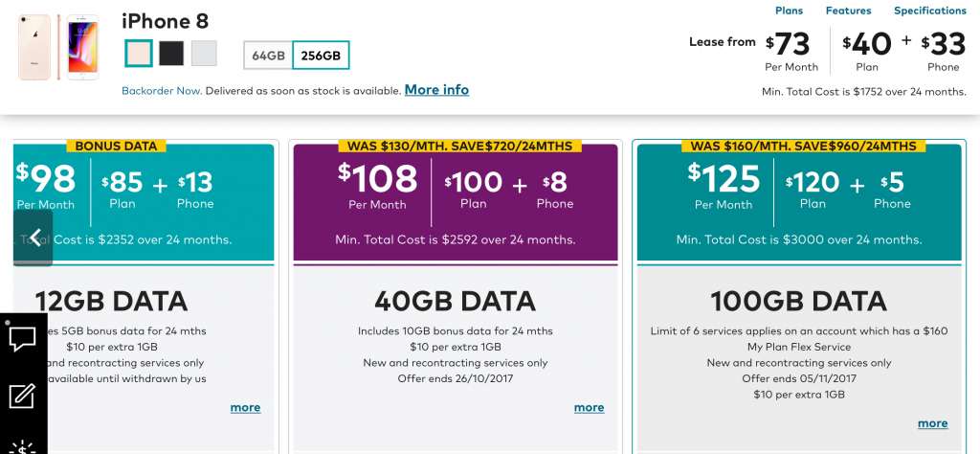
Task: Click the More info backorder link
Action: (x=436, y=90)
